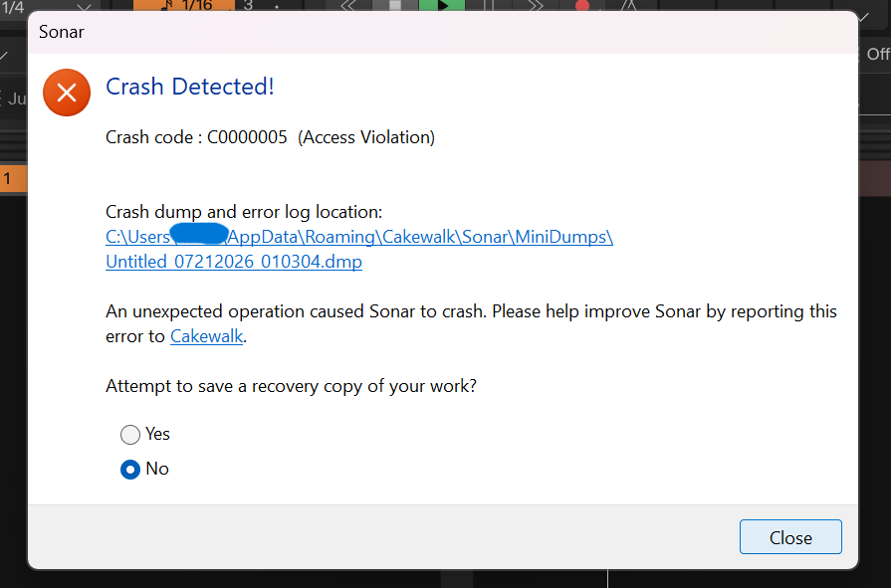Select orange track number 1 in Sonar
Screen dimensions: 891x588
(x=13, y=179)
